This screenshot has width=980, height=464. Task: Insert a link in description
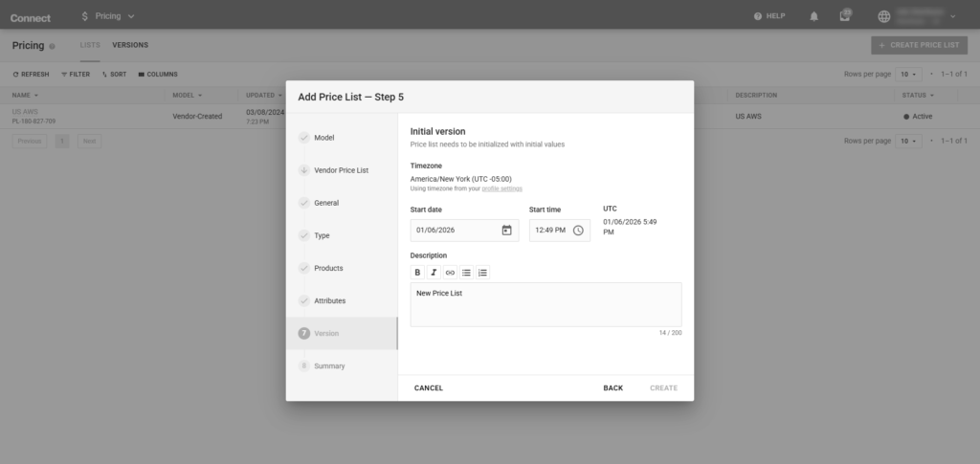pyautogui.click(x=450, y=273)
